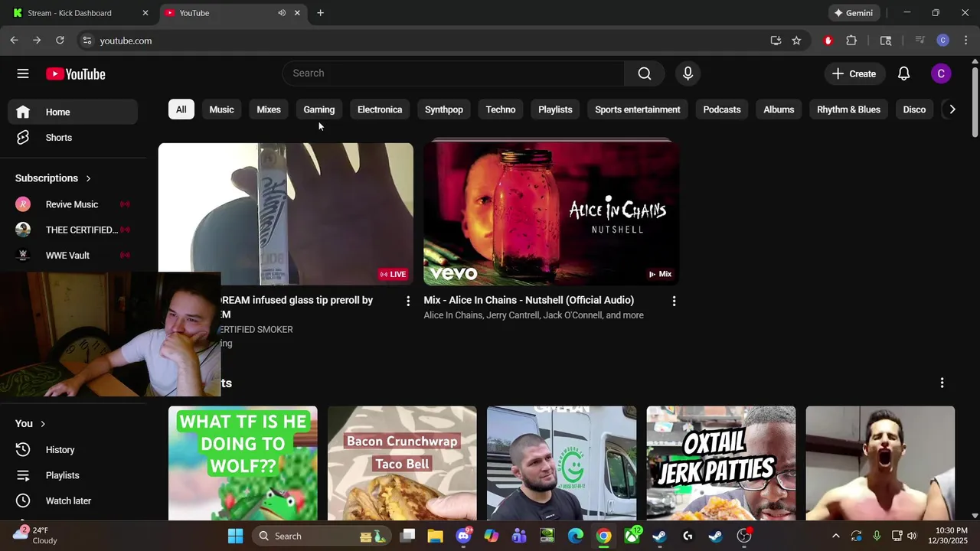Open File Explorer from the taskbar
The image size is (980, 551).
[435, 536]
